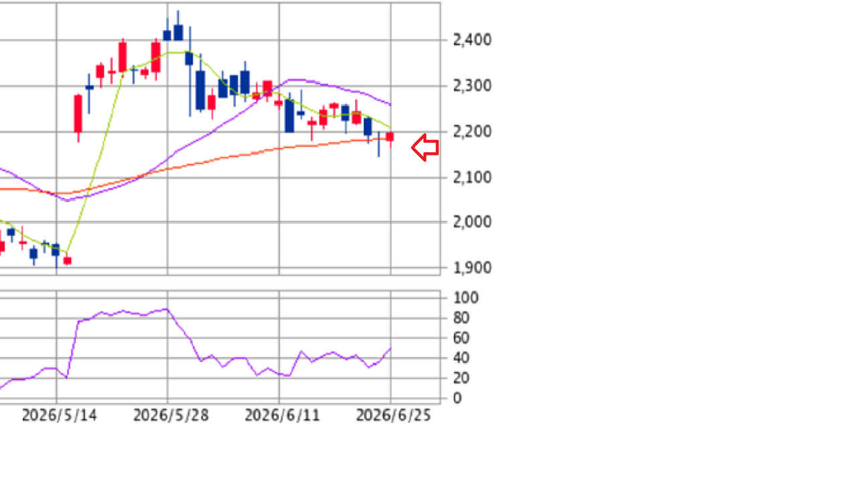The image size is (858, 504).
Task: Click the 60 oscillator scale label
Action: [462, 338]
